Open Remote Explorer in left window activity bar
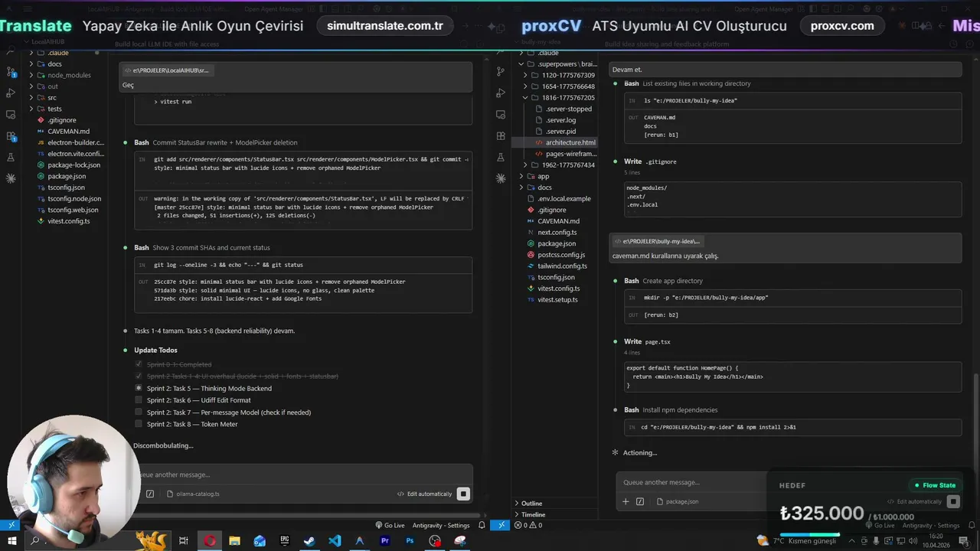Viewport: 980px width, 551px height. coord(11,115)
